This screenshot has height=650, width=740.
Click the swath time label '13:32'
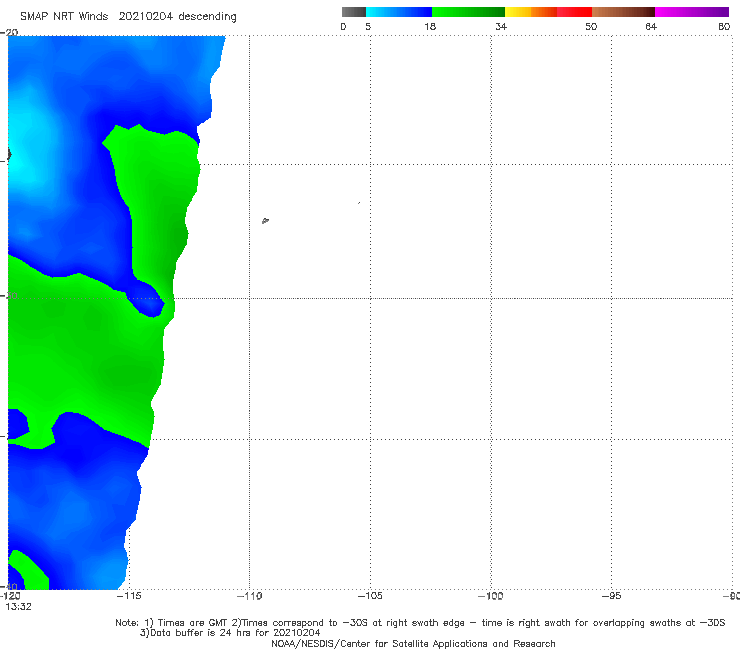(x=18, y=607)
